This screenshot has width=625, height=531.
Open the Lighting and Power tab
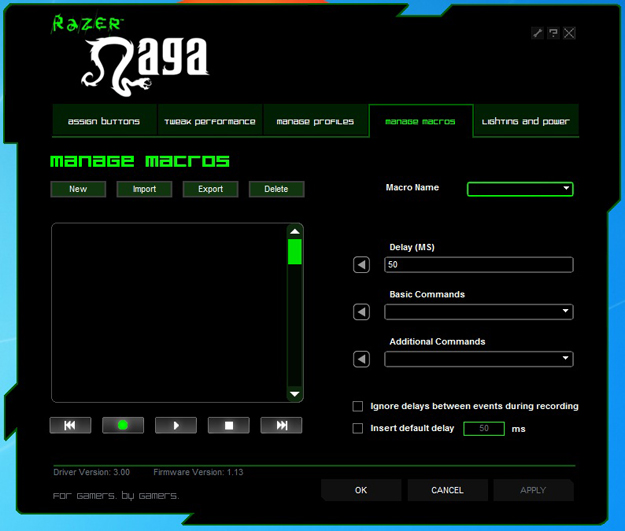[526, 121]
